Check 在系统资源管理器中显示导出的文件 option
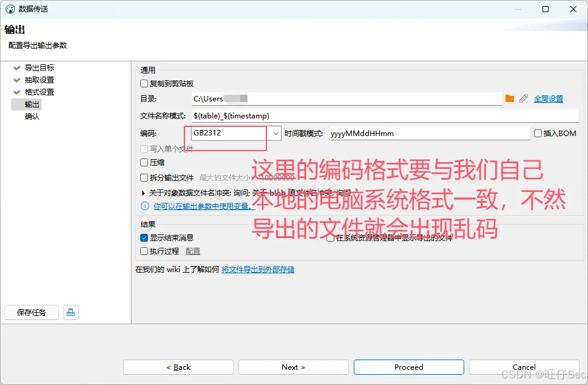588x385 pixels. point(330,238)
